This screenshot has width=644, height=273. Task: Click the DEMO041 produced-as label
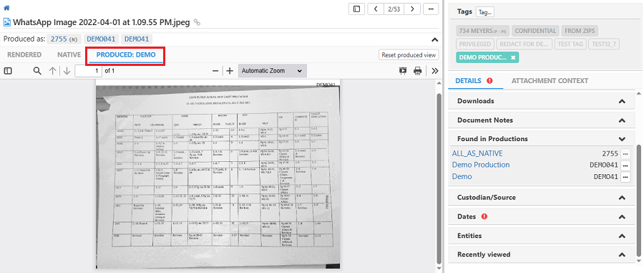[x=102, y=39]
